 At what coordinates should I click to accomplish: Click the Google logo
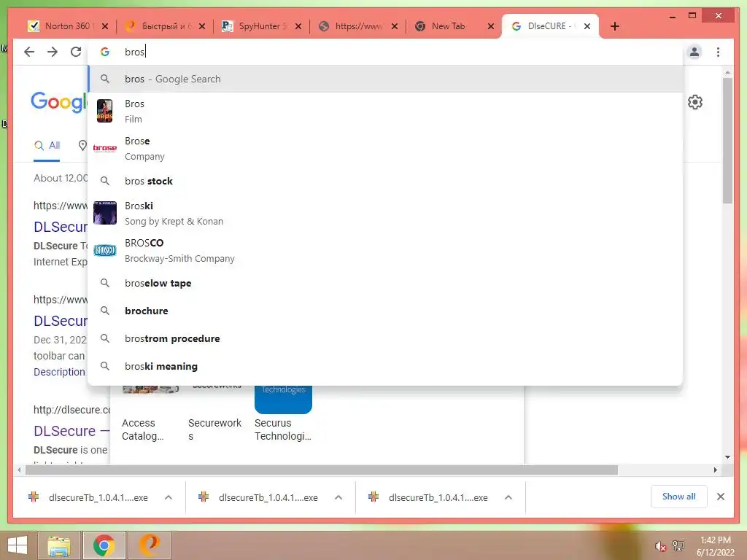59,101
